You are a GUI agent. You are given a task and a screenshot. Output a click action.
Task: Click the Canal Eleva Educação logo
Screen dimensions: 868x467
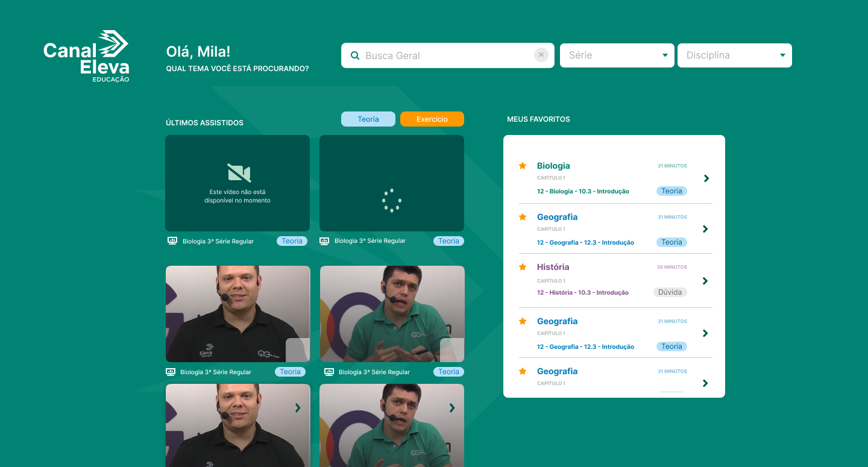86,57
